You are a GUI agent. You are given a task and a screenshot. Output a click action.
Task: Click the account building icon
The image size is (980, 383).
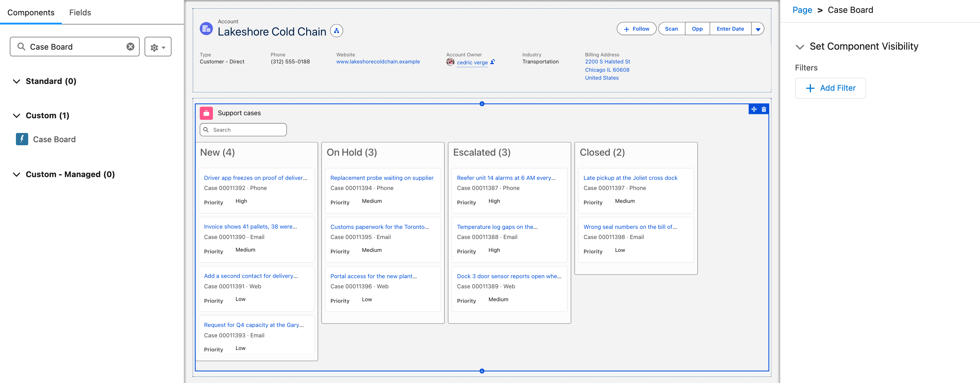coord(206,28)
